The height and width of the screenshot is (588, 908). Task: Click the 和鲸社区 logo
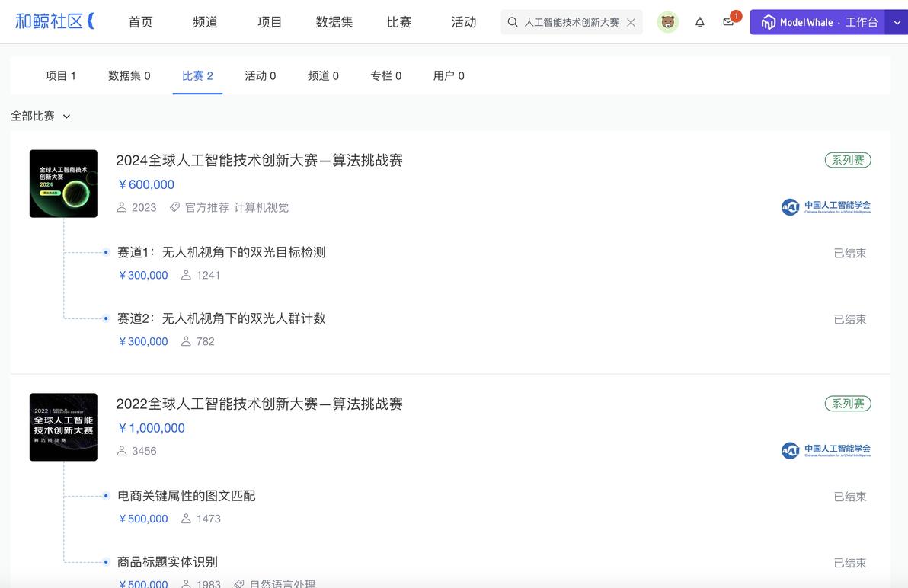54,22
